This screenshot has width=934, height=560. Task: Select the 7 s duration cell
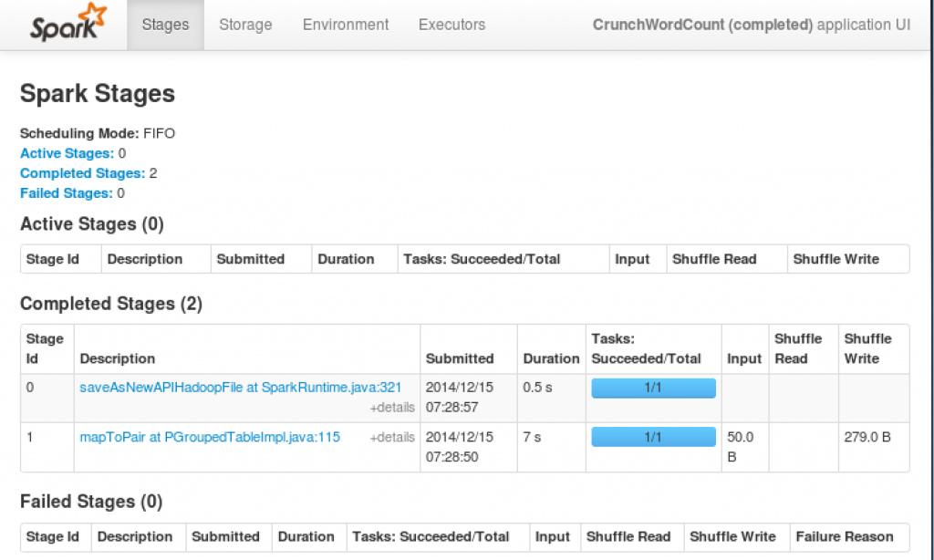click(552, 447)
